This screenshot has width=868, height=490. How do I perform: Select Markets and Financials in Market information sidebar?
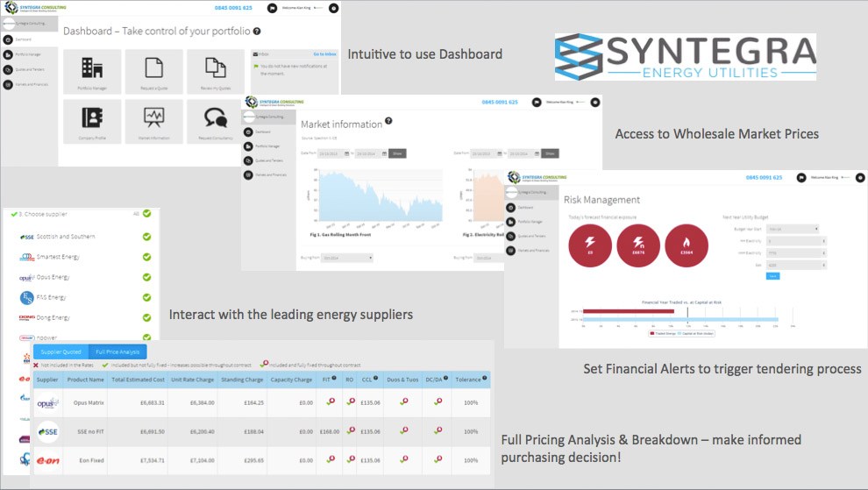point(269,175)
